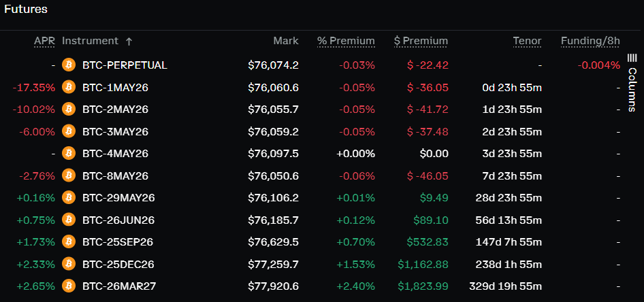Screen dimensions: 644x302
Task: Click the ascending sort arrow next to Instrument
Action: (x=129, y=41)
